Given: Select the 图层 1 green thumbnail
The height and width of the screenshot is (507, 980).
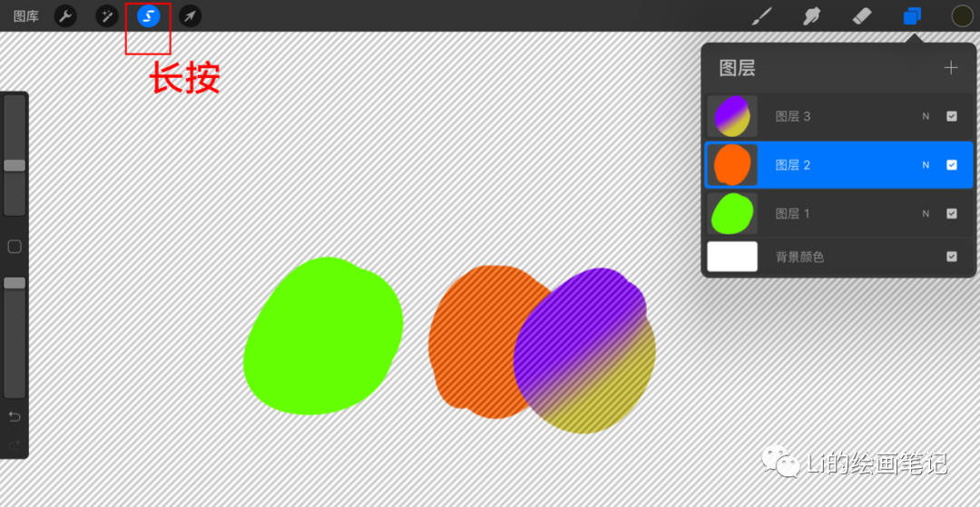Looking at the screenshot, I should pos(732,213).
